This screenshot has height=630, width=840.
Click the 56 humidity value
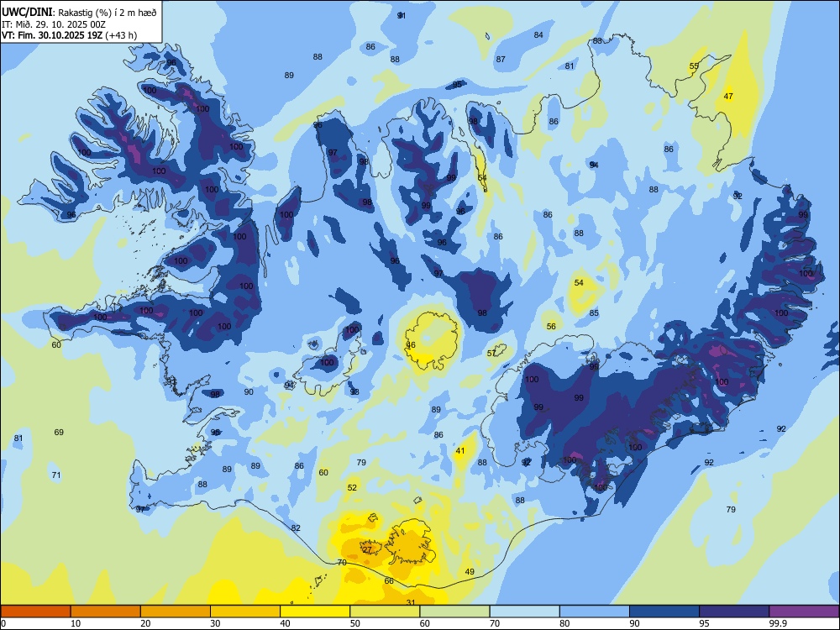tap(551, 326)
